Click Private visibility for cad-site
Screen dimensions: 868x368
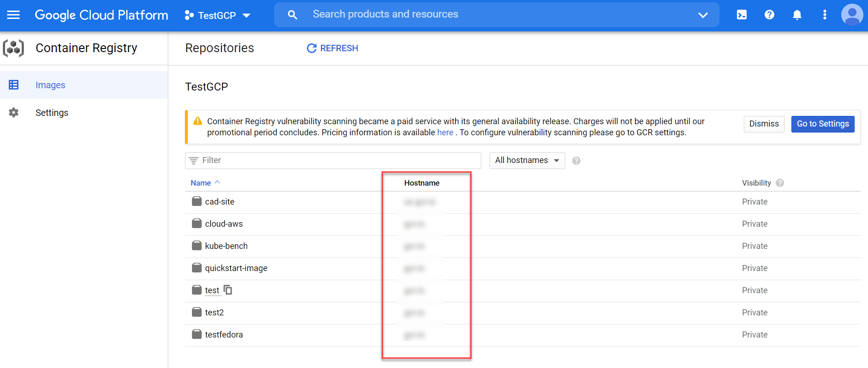(x=754, y=202)
